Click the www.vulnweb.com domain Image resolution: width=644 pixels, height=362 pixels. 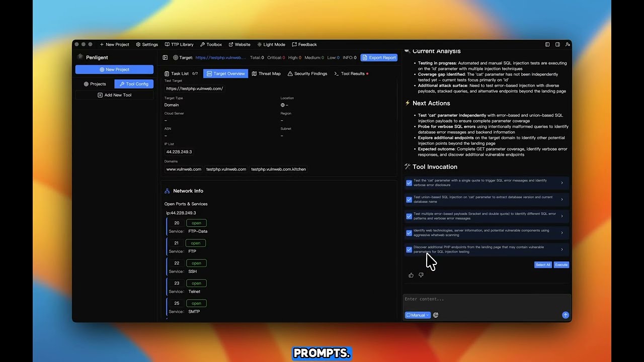tap(184, 169)
